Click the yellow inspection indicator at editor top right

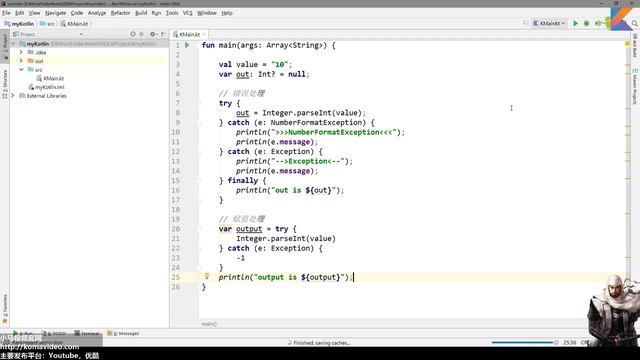click(x=628, y=43)
